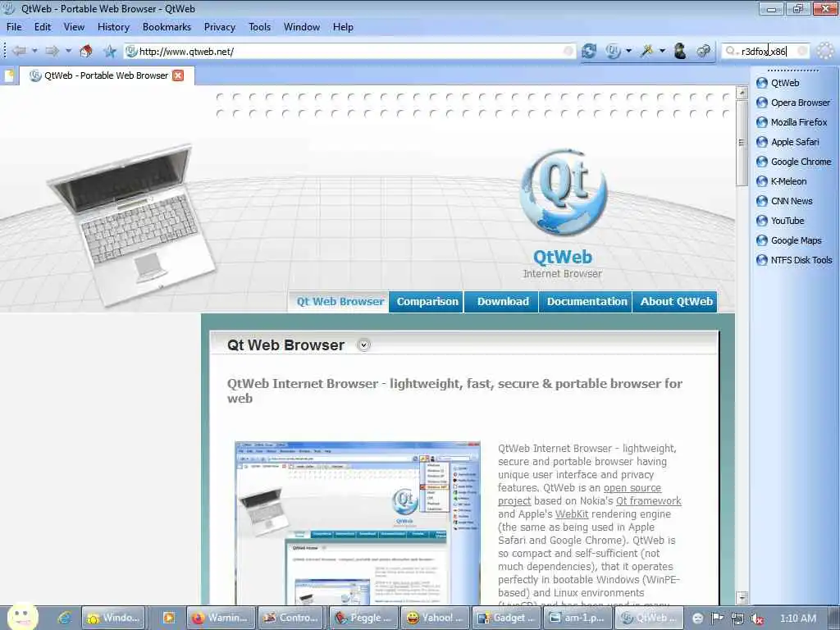Click the new tab page icon
Screen dimensions: 840x630
pyautogui.click(x=10, y=75)
